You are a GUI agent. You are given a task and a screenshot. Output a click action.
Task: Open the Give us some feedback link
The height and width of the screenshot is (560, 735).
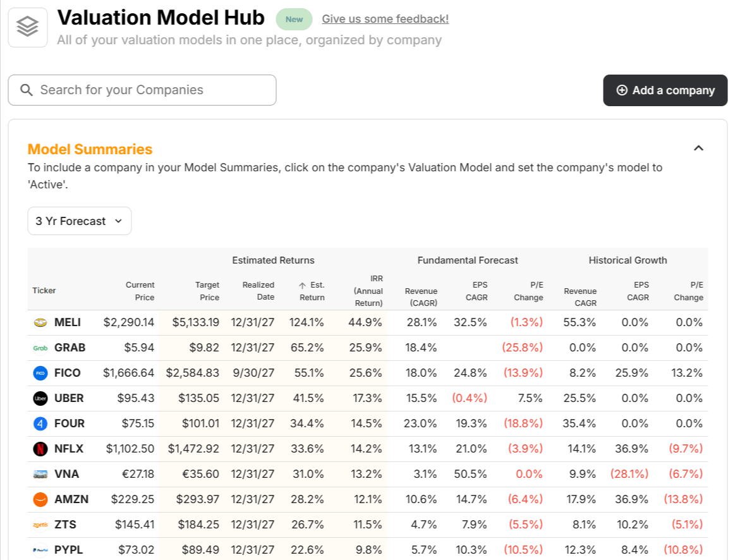click(x=385, y=19)
